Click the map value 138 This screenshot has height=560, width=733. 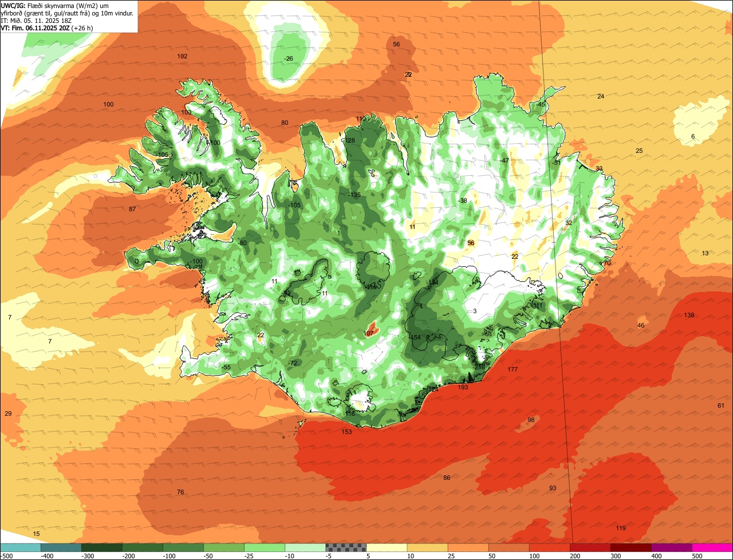click(x=689, y=315)
